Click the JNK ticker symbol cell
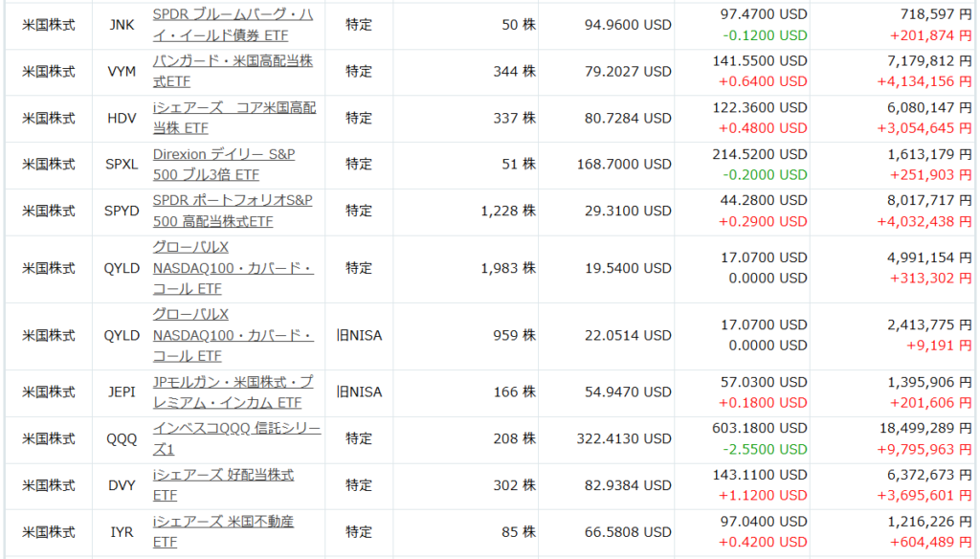The image size is (980, 559). 122,25
